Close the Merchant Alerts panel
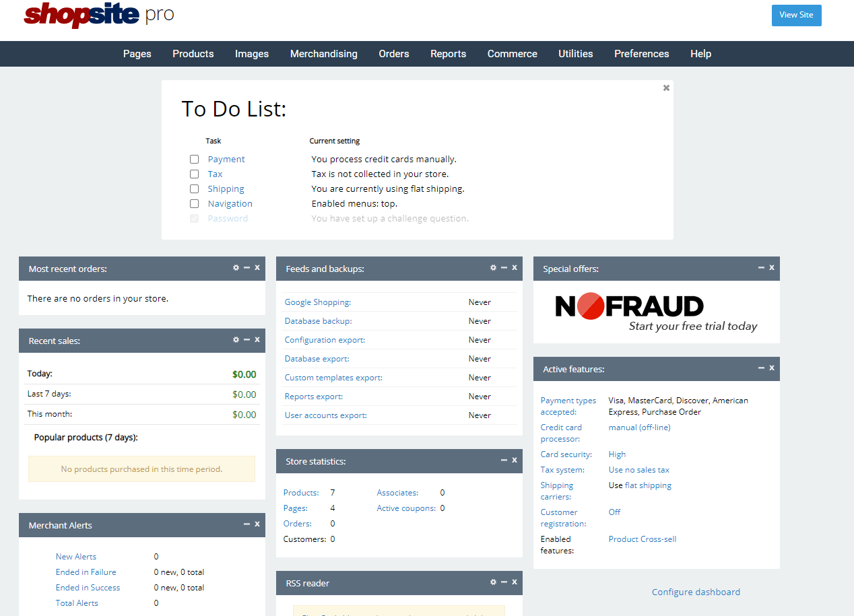 [257, 524]
